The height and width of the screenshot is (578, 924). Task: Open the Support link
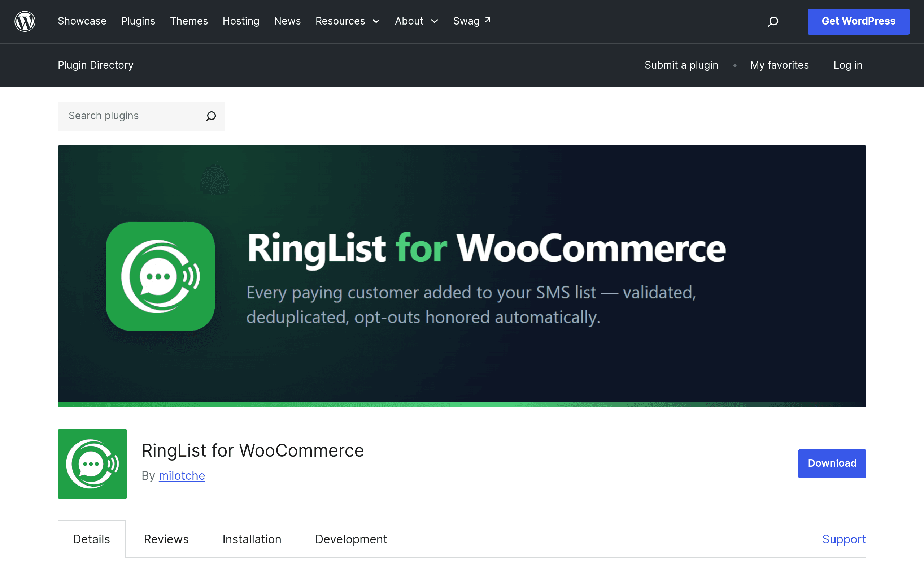pos(844,539)
